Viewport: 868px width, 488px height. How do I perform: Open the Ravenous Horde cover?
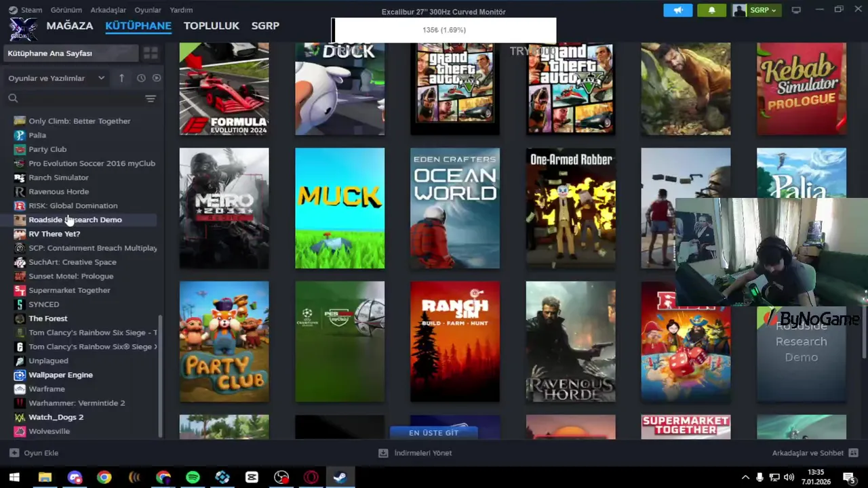coord(570,342)
